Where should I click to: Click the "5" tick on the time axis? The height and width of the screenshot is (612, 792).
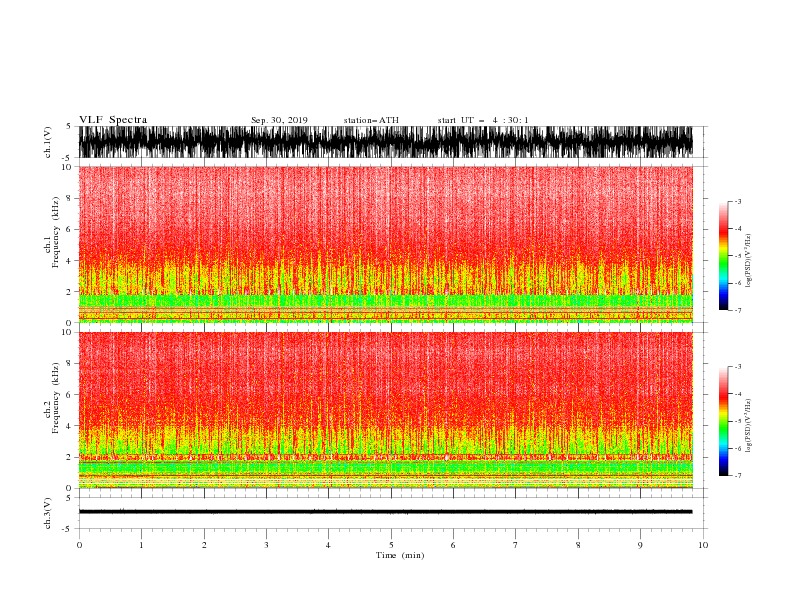pos(391,545)
